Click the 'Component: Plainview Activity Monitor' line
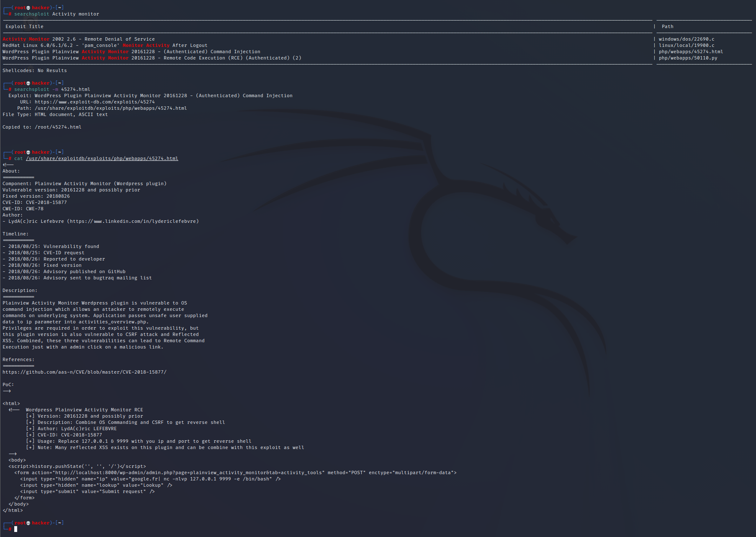Screen dimensions: 756x537 [85, 183]
